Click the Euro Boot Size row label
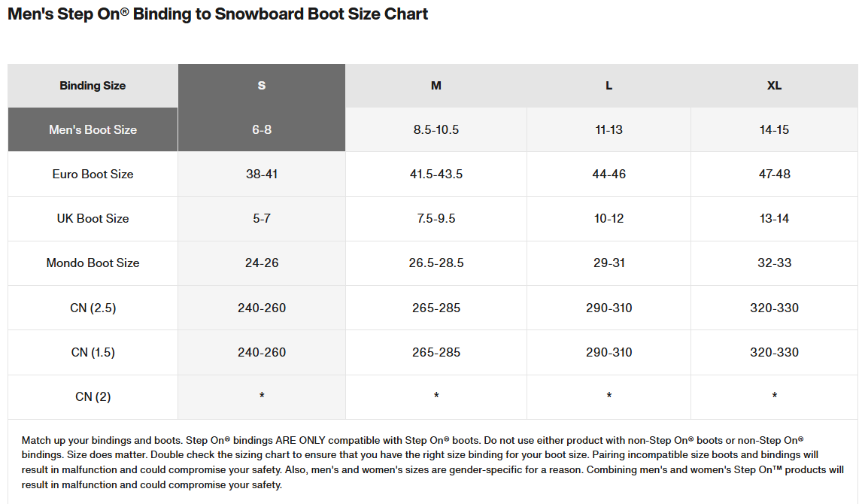 (93, 175)
